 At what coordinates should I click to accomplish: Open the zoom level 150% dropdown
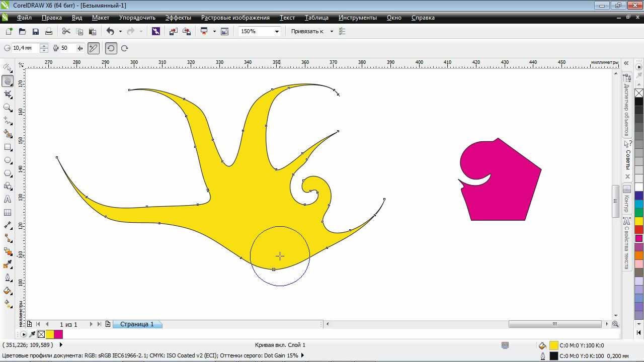[x=277, y=31]
